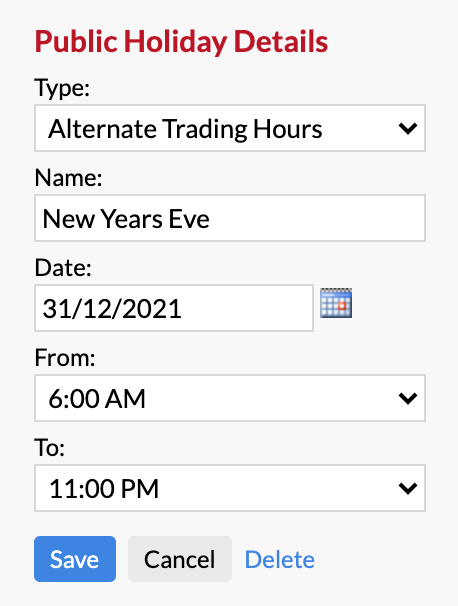Click the chevron arrow on the From dropdown
This screenshot has height=606, width=458.
tap(408, 398)
